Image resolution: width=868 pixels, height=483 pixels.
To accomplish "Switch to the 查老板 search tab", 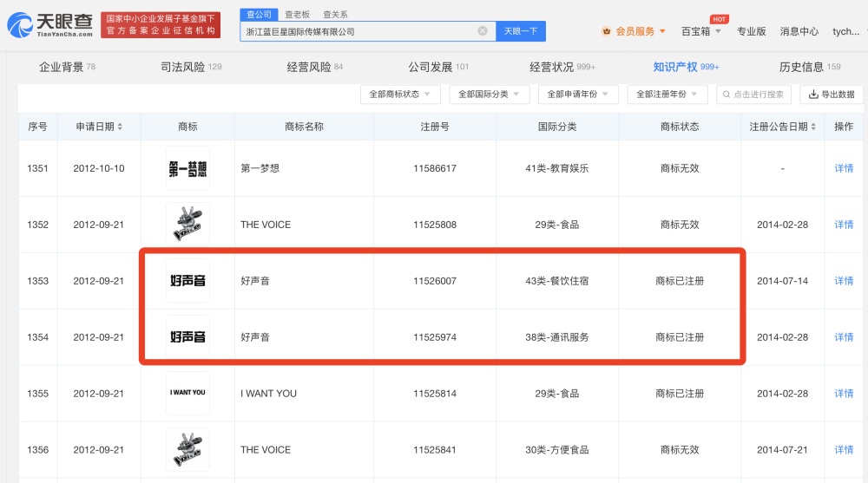I will pyautogui.click(x=297, y=15).
